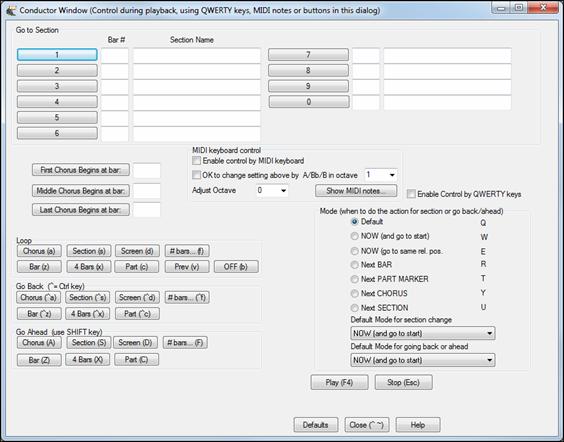564x442 pixels.
Task: Click section button 7
Action: (x=308, y=55)
